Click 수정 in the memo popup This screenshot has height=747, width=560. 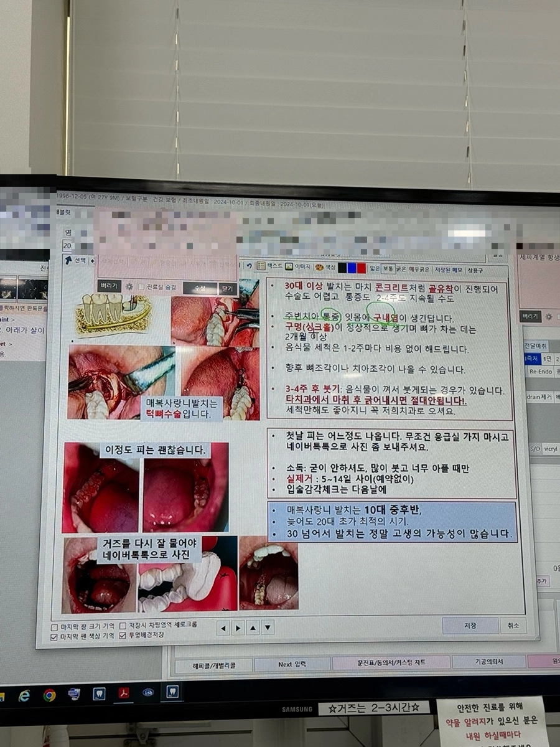[x=200, y=289]
